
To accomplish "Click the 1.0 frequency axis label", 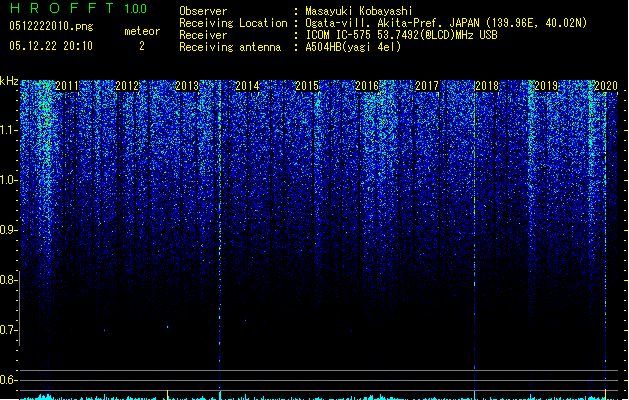I will tap(8, 180).
